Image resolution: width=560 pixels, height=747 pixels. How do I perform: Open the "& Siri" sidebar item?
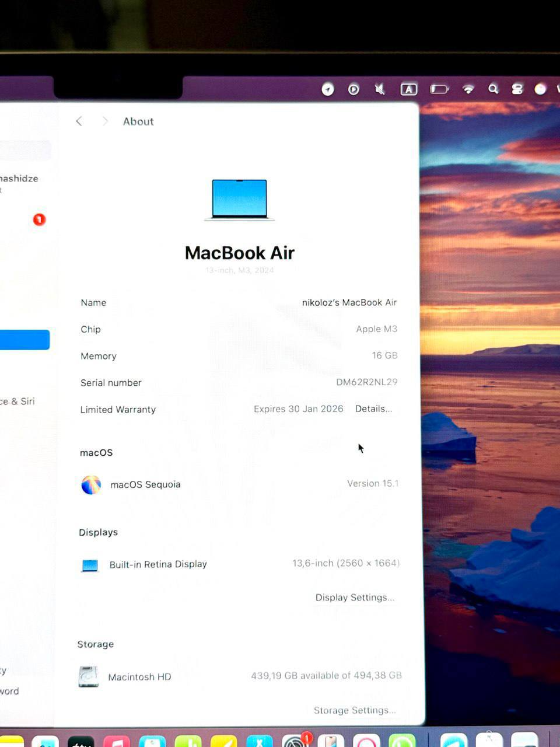(17, 402)
